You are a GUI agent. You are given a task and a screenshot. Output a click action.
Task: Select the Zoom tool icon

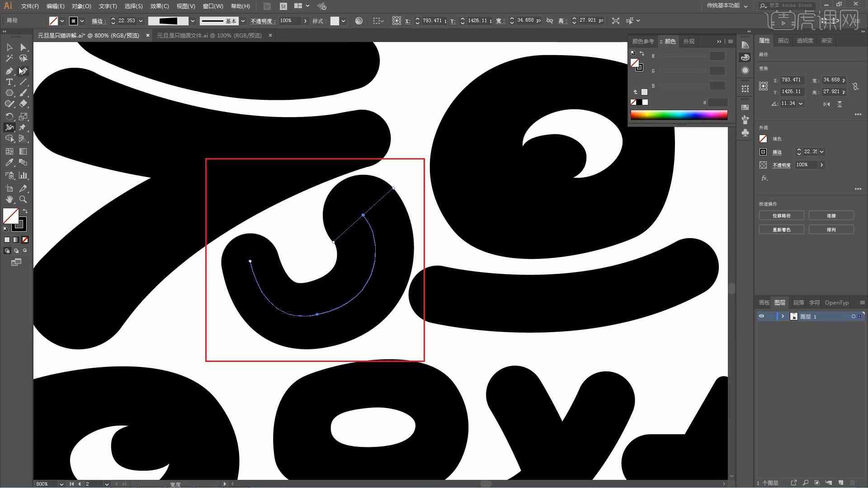tap(23, 200)
